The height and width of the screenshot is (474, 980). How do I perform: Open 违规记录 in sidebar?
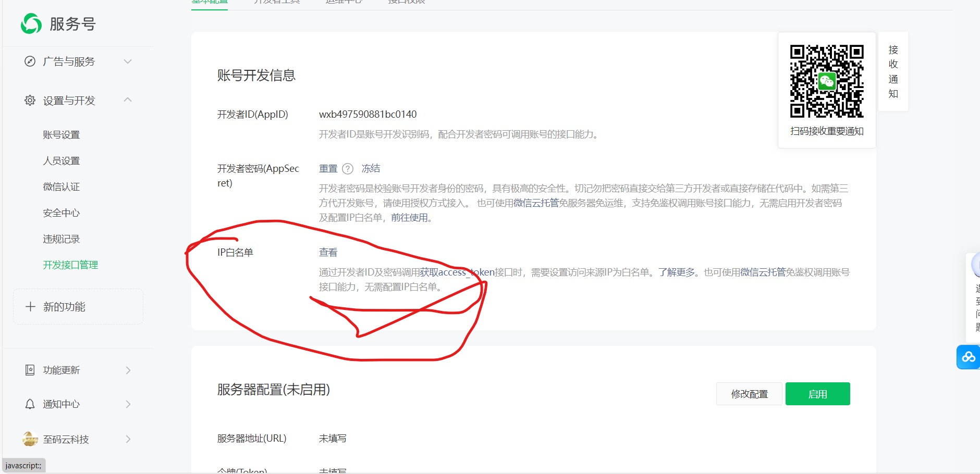62,239
